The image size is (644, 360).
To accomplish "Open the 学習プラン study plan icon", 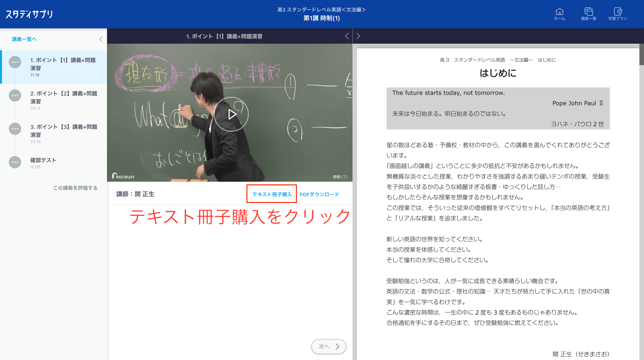I will click(618, 14).
